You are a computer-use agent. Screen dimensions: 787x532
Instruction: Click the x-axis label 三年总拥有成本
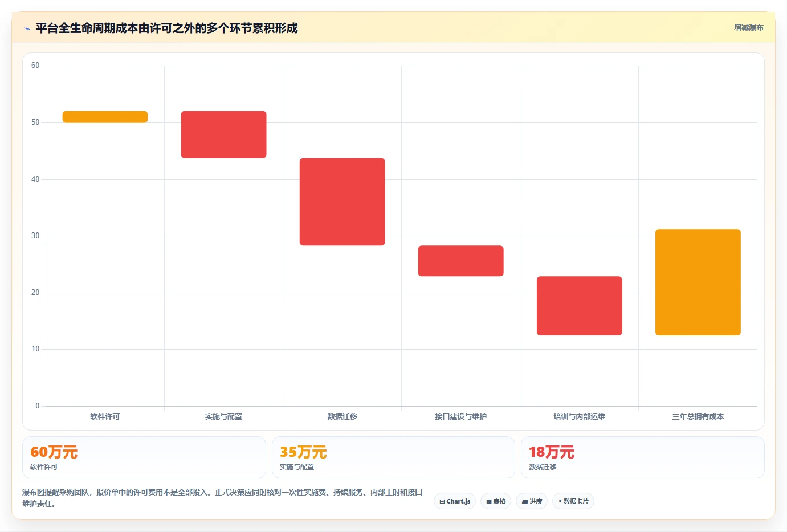pos(698,416)
